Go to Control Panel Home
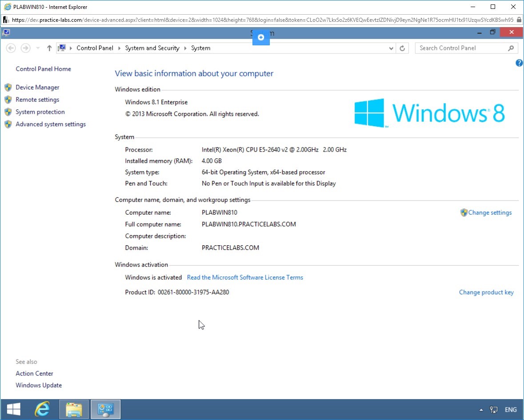This screenshot has height=420, width=524. [x=44, y=69]
